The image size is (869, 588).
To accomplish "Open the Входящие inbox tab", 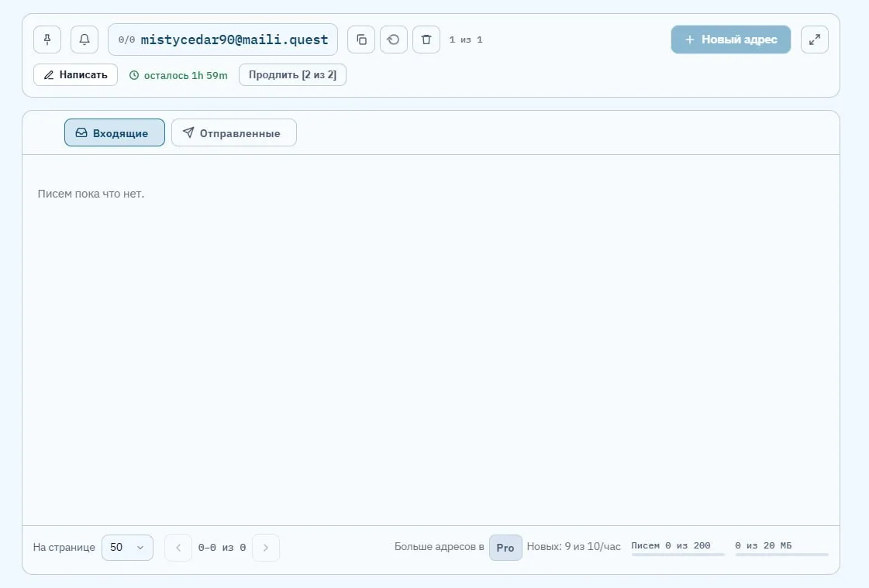I will click(115, 133).
